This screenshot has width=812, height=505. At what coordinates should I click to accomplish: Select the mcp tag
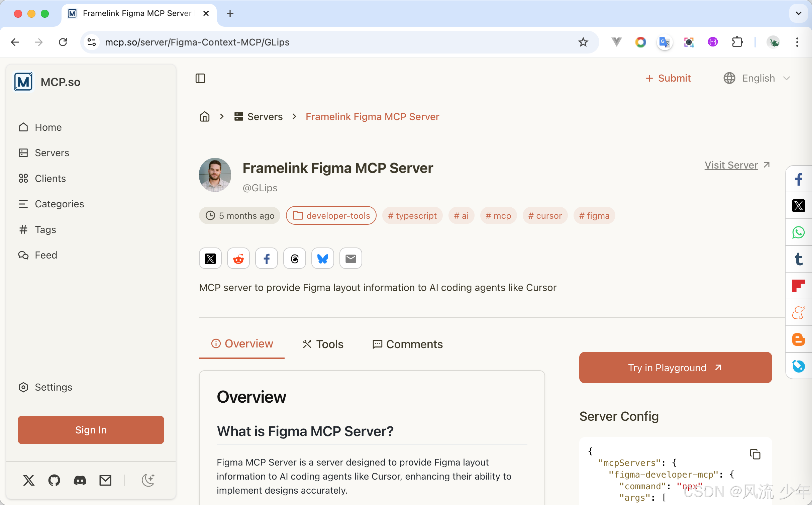498,216
